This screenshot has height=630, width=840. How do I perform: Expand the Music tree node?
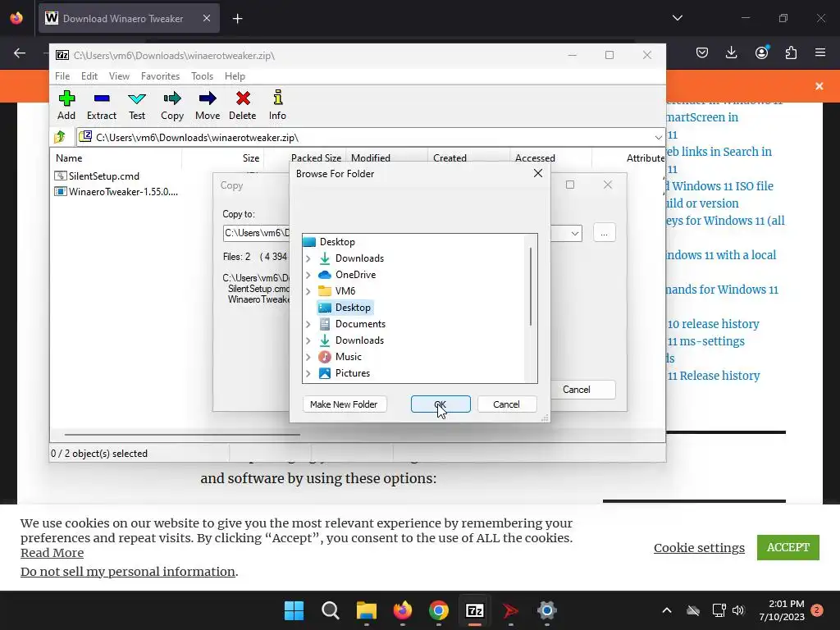click(308, 357)
